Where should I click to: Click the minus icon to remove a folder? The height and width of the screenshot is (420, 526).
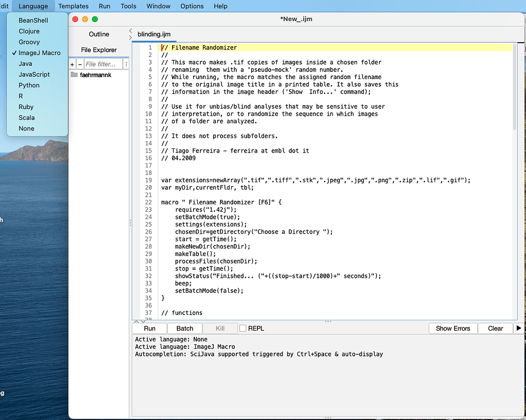(80, 64)
